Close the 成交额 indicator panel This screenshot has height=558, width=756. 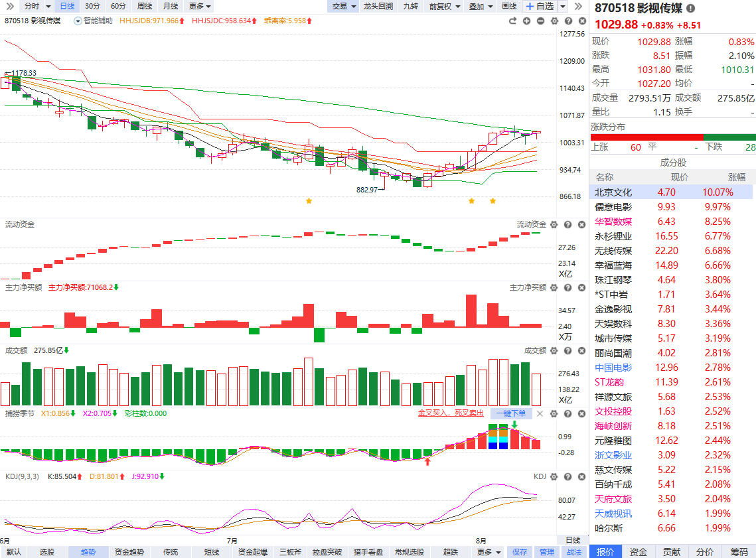(x=582, y=351)
